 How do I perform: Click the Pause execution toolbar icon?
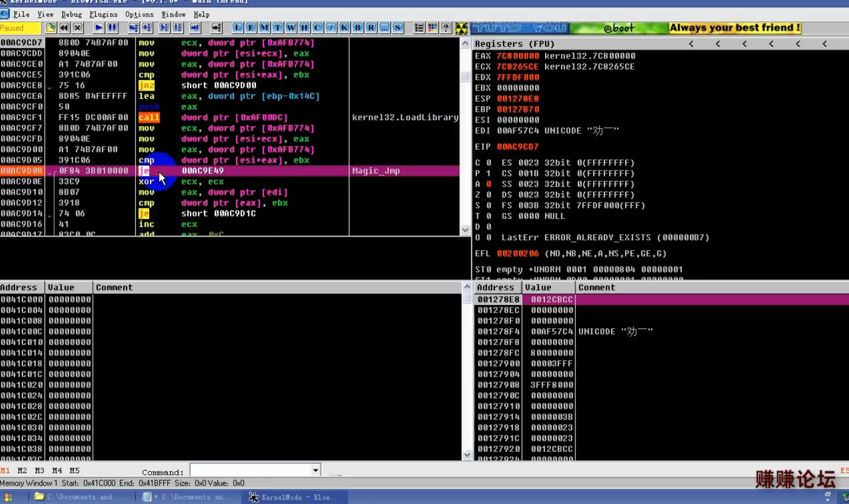[x=112, y=28]
